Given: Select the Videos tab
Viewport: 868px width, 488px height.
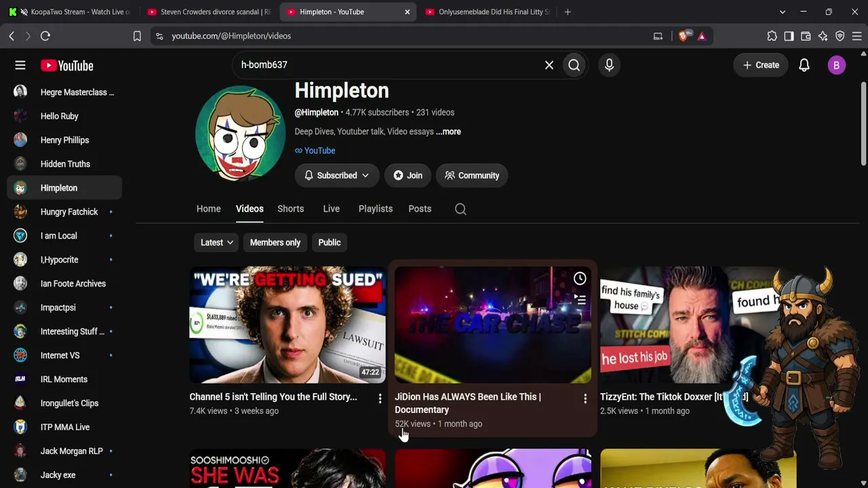Looking at the screenshot, I should coord(250,209).
